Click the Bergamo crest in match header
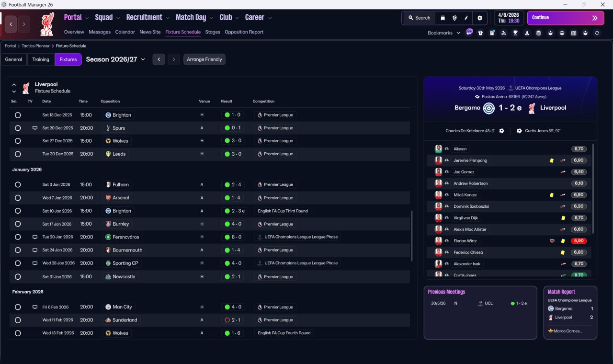This screenshot has height=364, width=613. (488, 108)
